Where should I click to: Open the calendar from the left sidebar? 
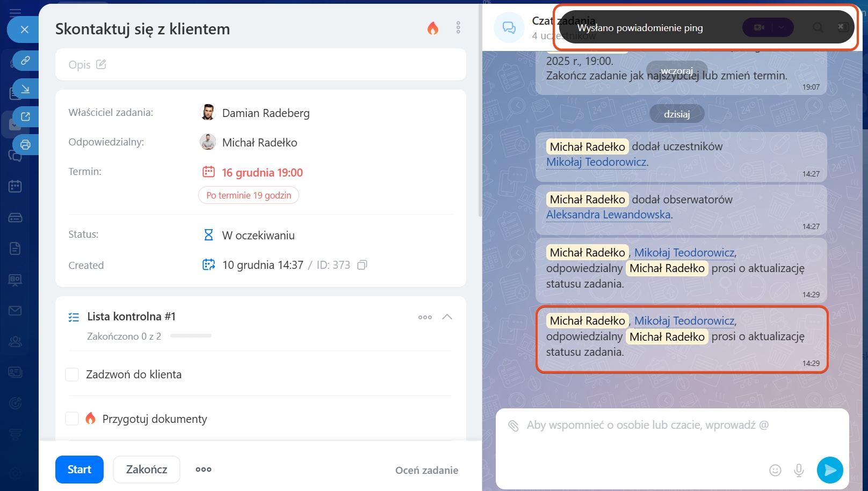pos(15,186)
